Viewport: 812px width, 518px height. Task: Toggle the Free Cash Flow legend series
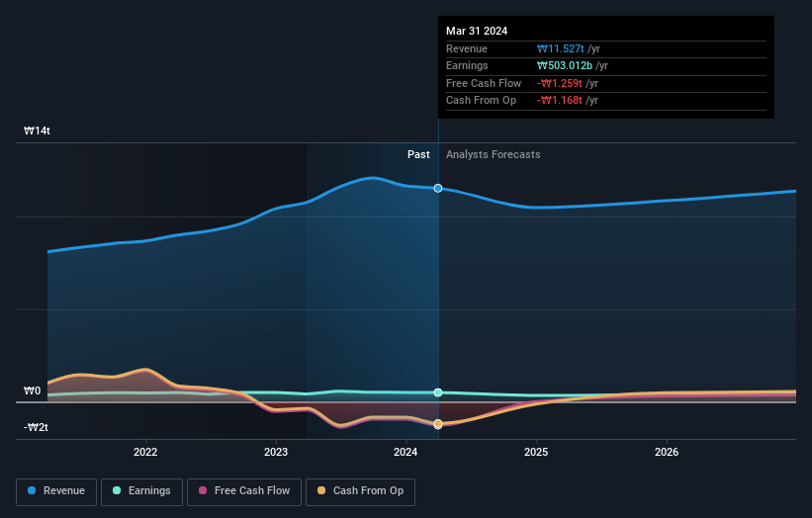pyautogui.click(x=244, y=491)
